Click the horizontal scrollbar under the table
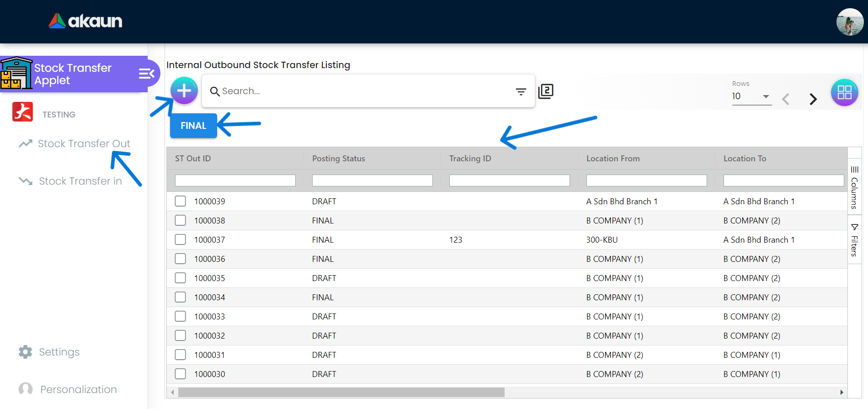Image resolution: width=868 pixels, height=409 pixels. 341,392
